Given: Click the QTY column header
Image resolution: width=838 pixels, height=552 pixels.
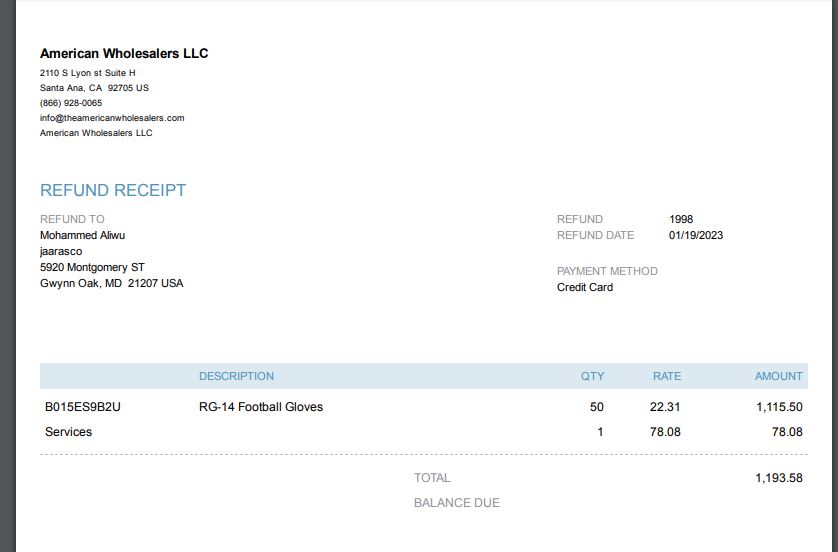Looking at the screenshot, I should (x=593, y=376).
